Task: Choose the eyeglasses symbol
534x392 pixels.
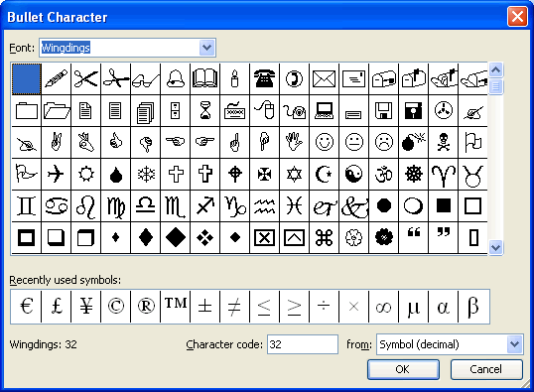Action: click(146, 78)
